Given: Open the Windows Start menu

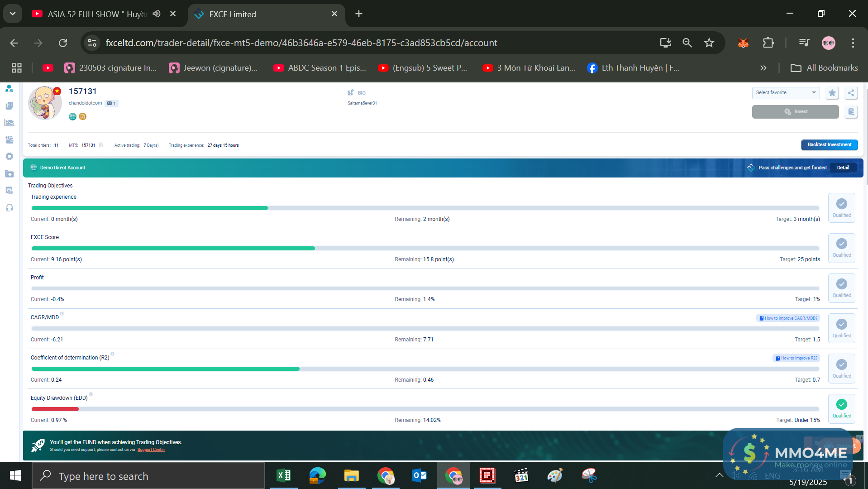Looking at the screenshot, I should 15,476.
